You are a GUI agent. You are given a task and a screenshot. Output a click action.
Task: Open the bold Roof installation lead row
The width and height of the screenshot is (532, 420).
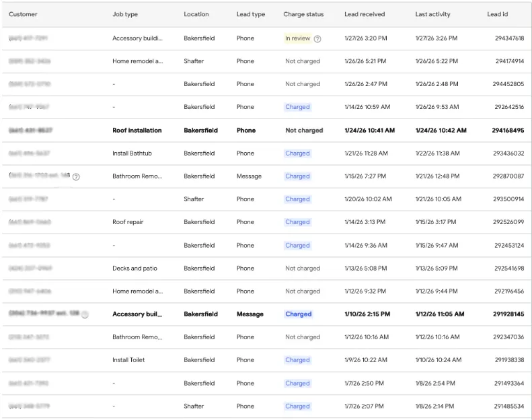137,131
